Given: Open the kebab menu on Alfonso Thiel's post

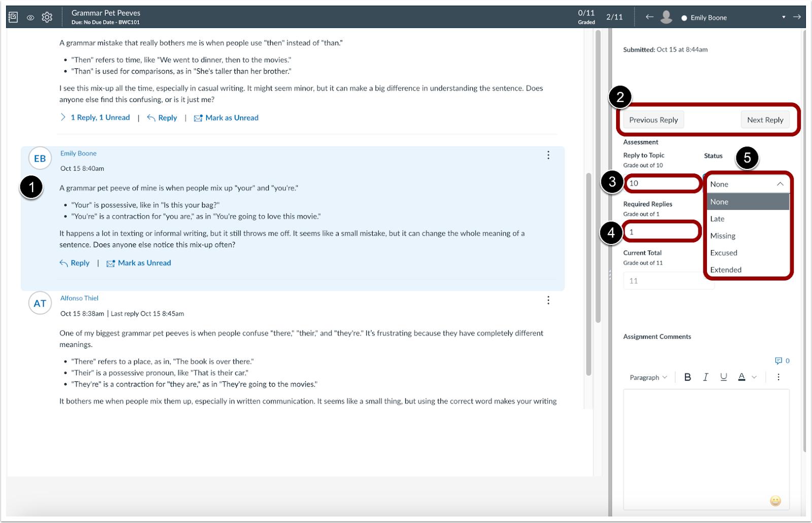Looking at the screenshot, I should 548,300.
